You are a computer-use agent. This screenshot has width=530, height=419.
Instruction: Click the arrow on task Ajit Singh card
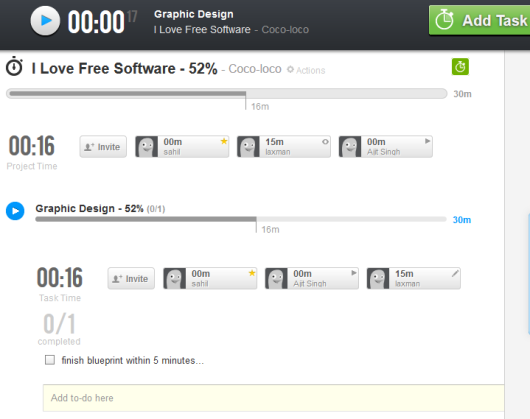click(354, 273)
